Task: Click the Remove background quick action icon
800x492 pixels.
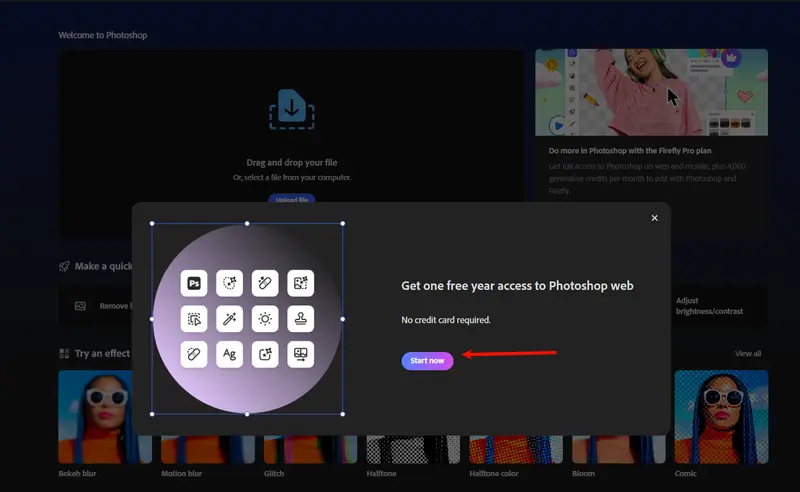Action: point(80,306)
